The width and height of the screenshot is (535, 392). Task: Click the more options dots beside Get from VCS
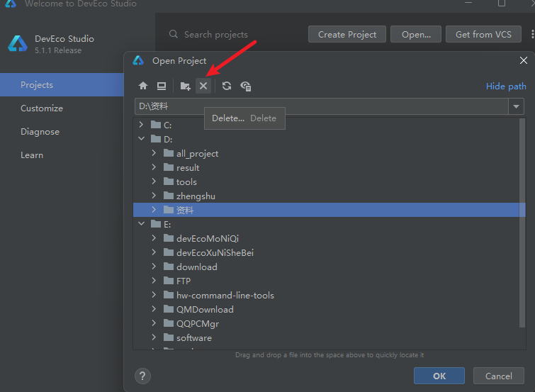click(x=532, y=34)
